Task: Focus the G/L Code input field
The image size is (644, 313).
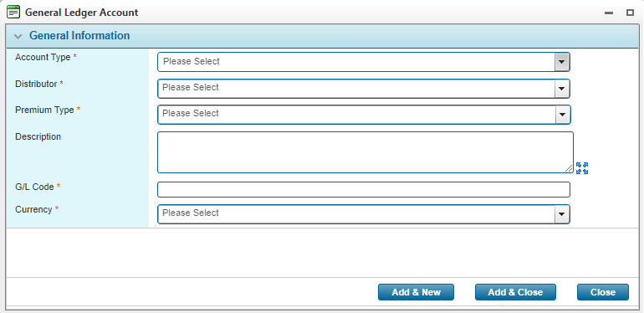Action: (364, 189)
